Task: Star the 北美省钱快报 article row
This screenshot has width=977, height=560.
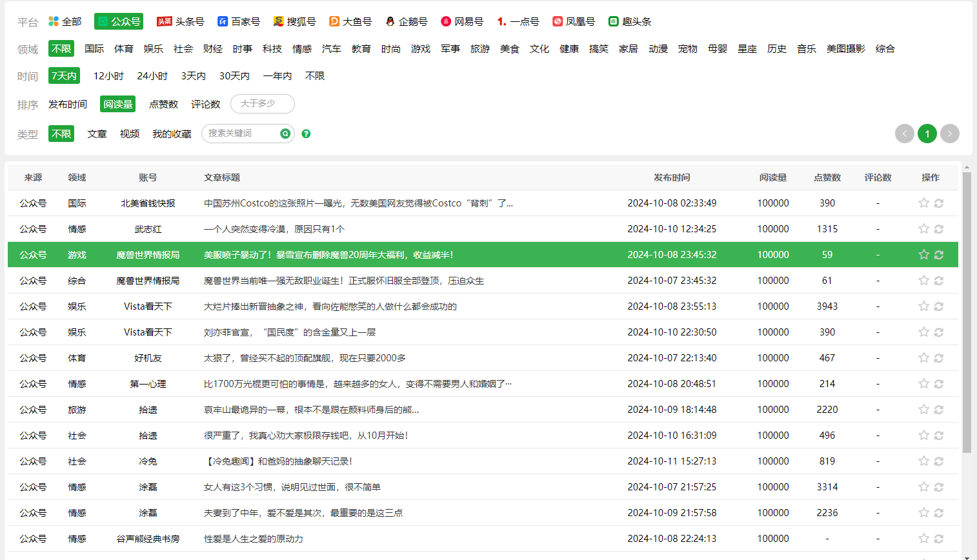Action: coord(923,203)
